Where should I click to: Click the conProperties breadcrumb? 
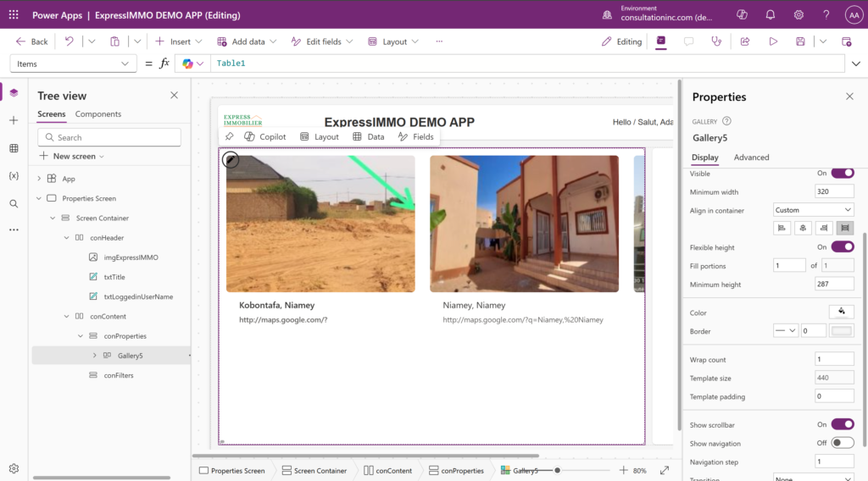click(x=456, y=471)
